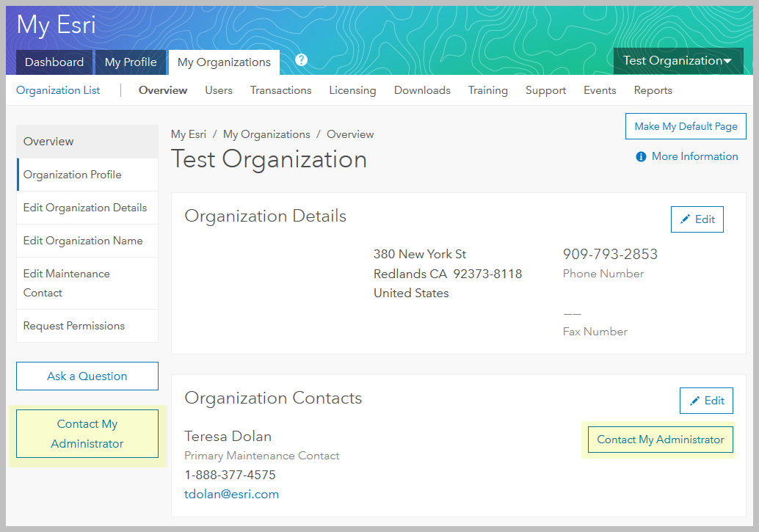Click the Make My Default Page button

point(686,126)
